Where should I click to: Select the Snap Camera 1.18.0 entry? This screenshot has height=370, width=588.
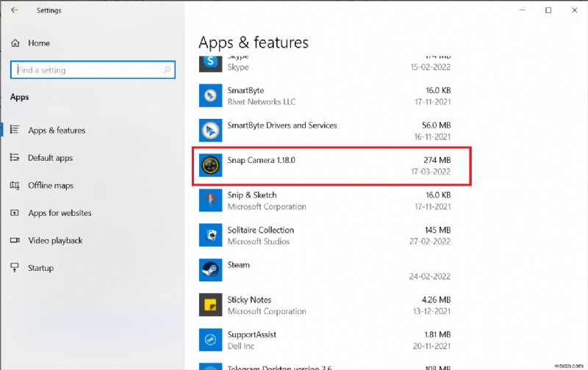tap(331, 166)
